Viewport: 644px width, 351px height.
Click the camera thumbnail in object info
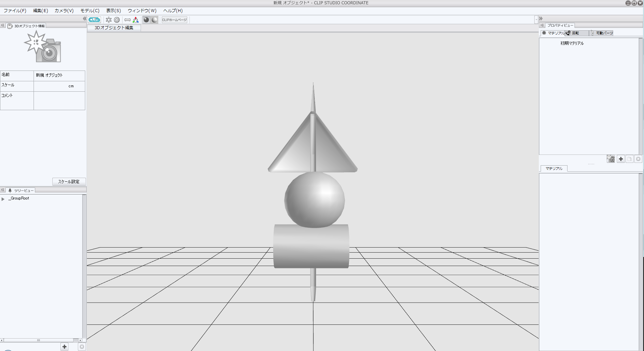[43, 46]
